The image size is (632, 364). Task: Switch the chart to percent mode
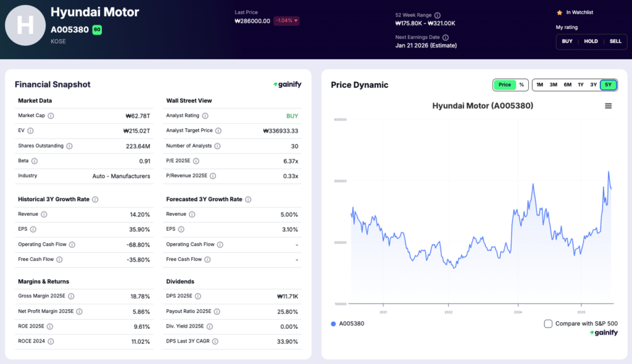[x=522, y=85]
